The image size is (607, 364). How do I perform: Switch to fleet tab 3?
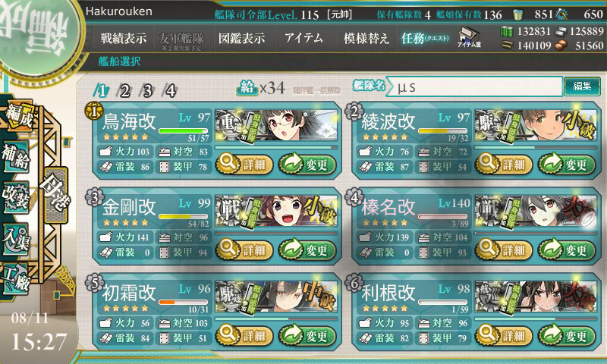(147, 91)
